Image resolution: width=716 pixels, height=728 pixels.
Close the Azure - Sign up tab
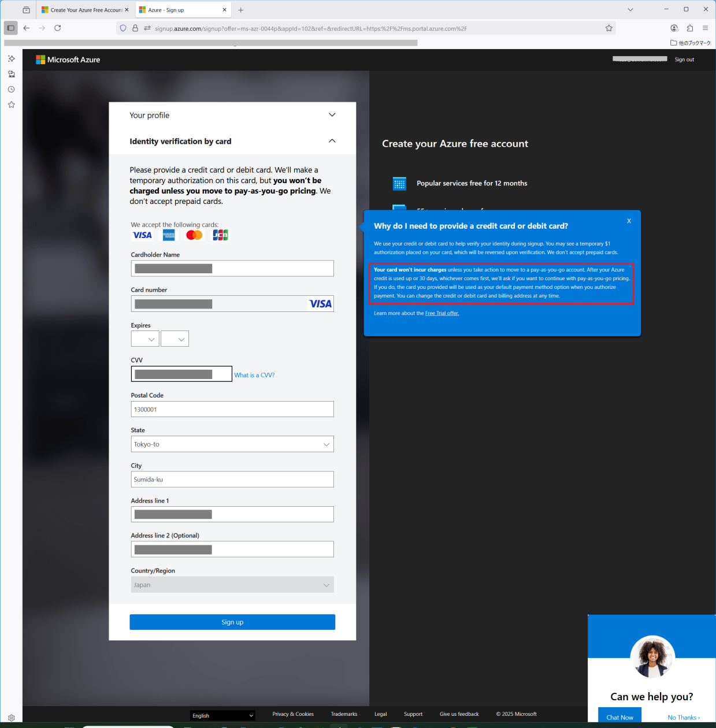tap(225, 10)
